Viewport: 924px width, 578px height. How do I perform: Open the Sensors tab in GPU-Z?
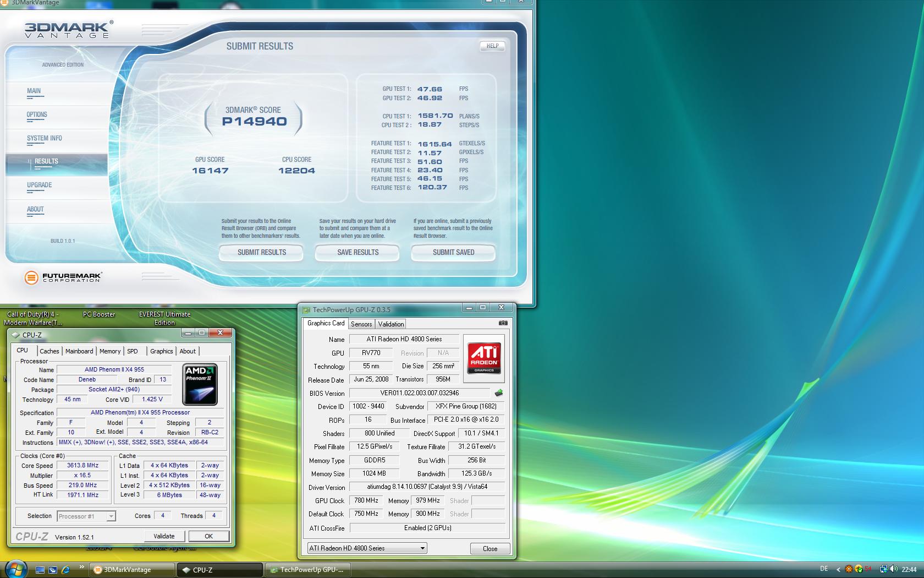[x=361, y=324]
